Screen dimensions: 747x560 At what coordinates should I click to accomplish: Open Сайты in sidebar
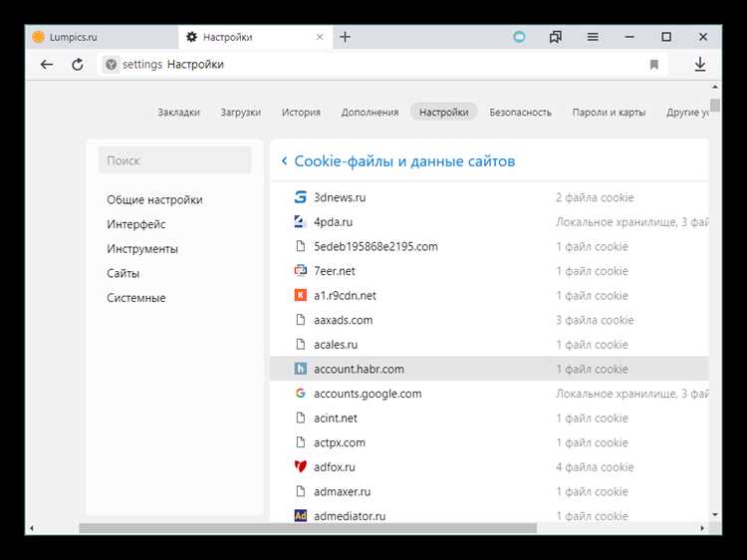pos(123,273)
